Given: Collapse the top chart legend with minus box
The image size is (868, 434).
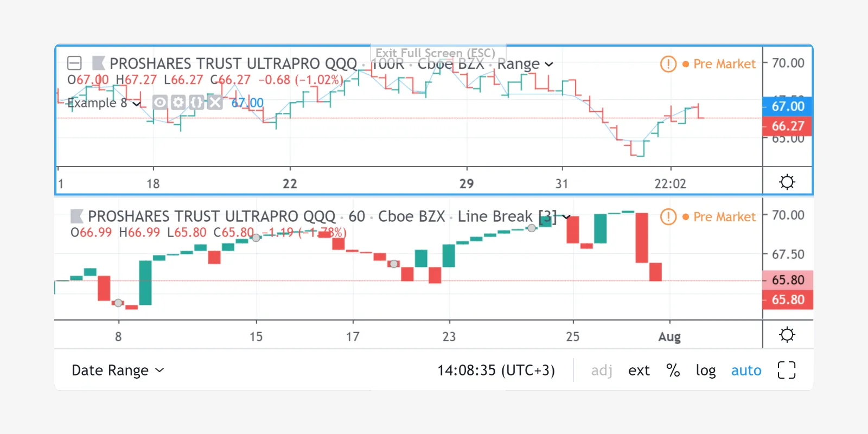Looking at the screenshot, I should click(x=74, y=63).
